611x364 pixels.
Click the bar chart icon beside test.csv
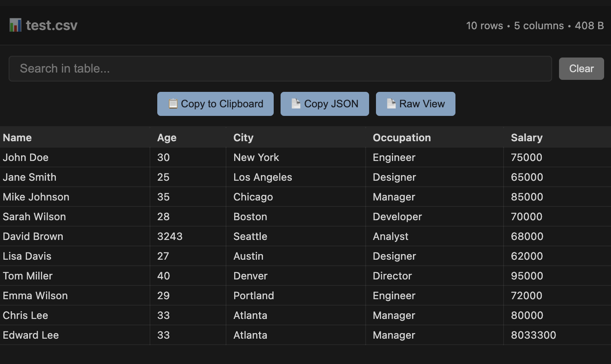(15, 25)
